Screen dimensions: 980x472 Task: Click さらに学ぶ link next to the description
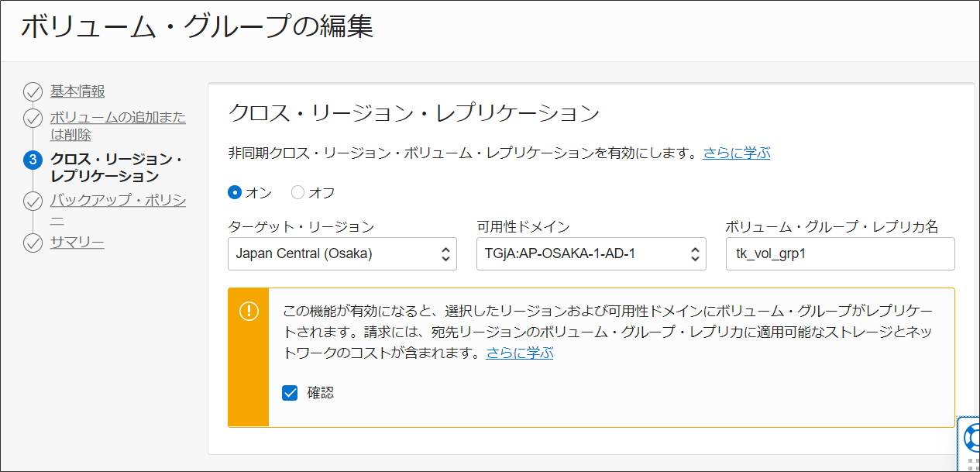pyautogui.click(x=737, y=153)
